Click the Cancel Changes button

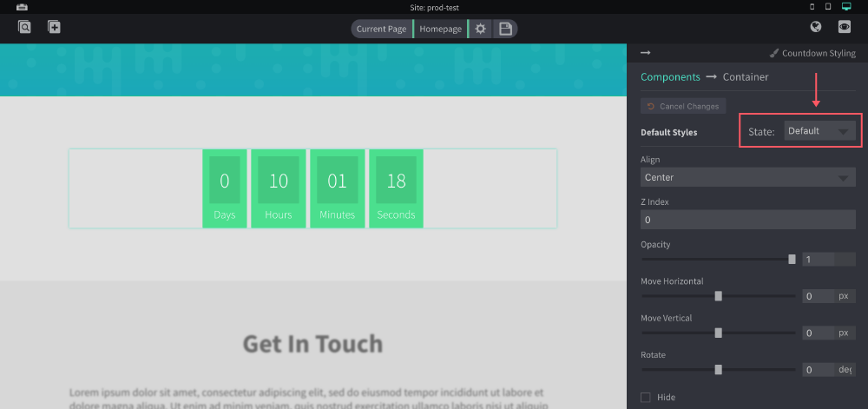(683, 106)
